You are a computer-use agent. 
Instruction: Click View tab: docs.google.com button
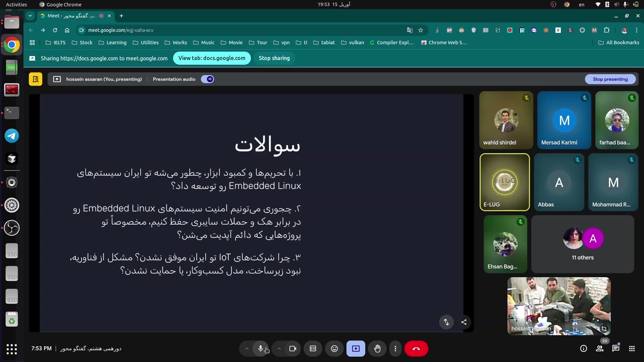point(212,58)
